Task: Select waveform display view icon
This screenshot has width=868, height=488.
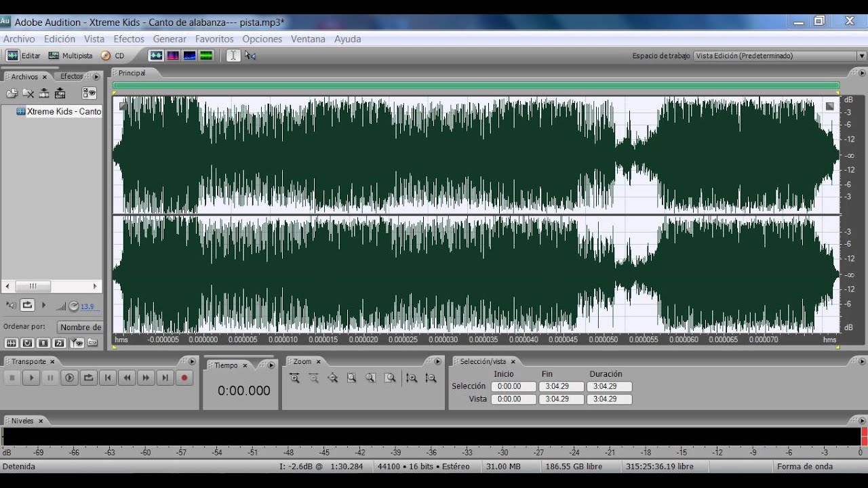Action: [156, 56]
